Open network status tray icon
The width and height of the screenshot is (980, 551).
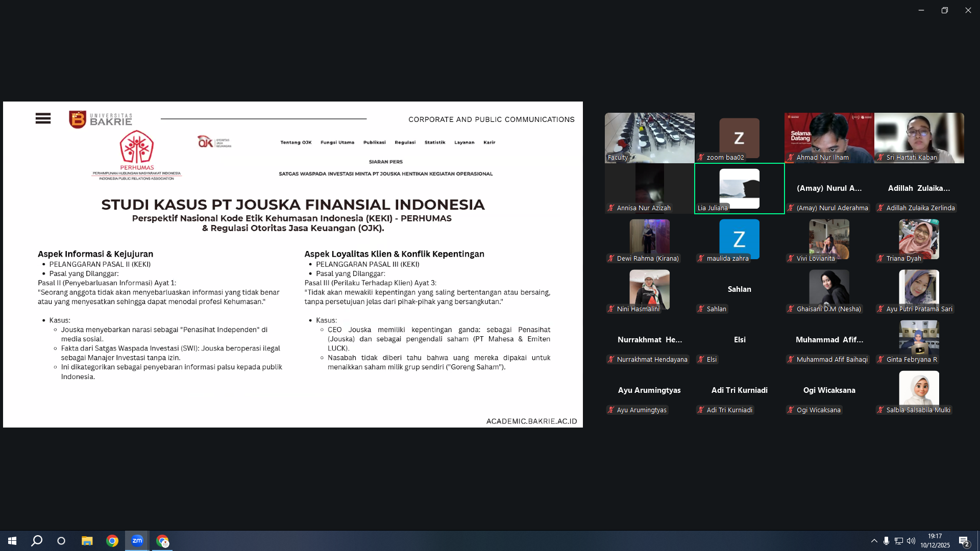[899, 541]
